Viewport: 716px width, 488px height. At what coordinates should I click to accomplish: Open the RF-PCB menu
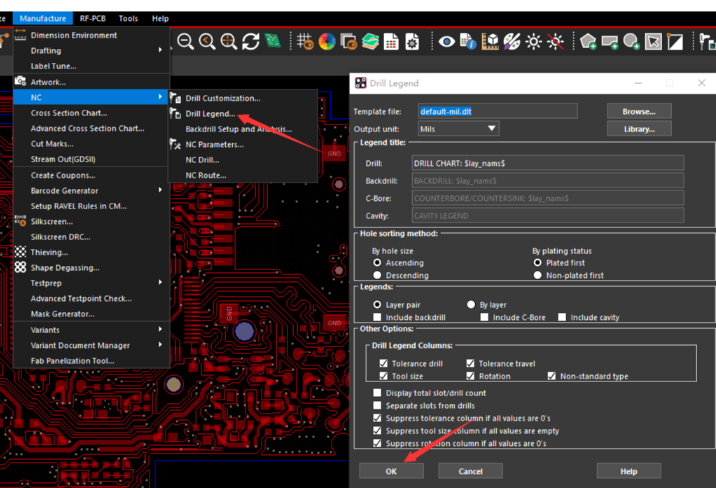(93, 18)
